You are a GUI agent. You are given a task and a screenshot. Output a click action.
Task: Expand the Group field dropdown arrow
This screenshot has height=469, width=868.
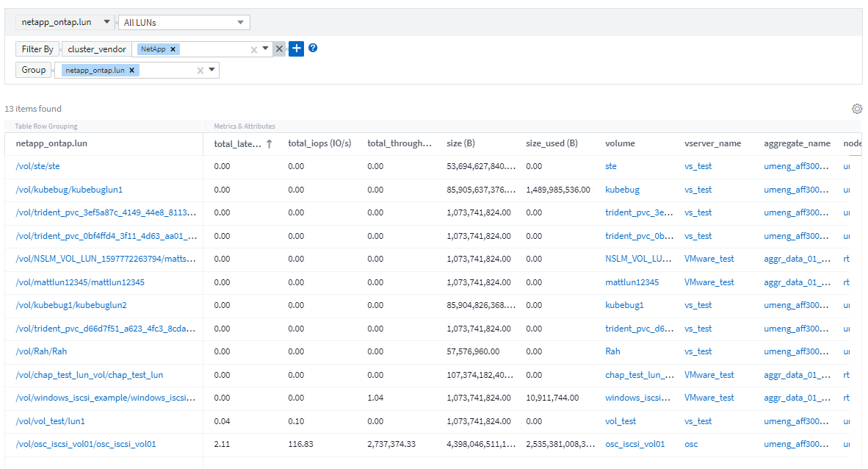tap(211, 70)
